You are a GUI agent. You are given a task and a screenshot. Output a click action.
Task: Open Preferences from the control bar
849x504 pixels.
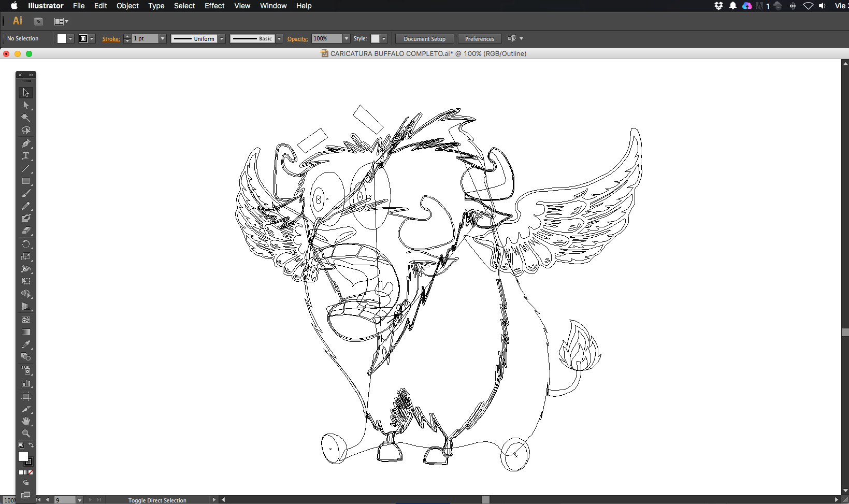click(479, 39)
